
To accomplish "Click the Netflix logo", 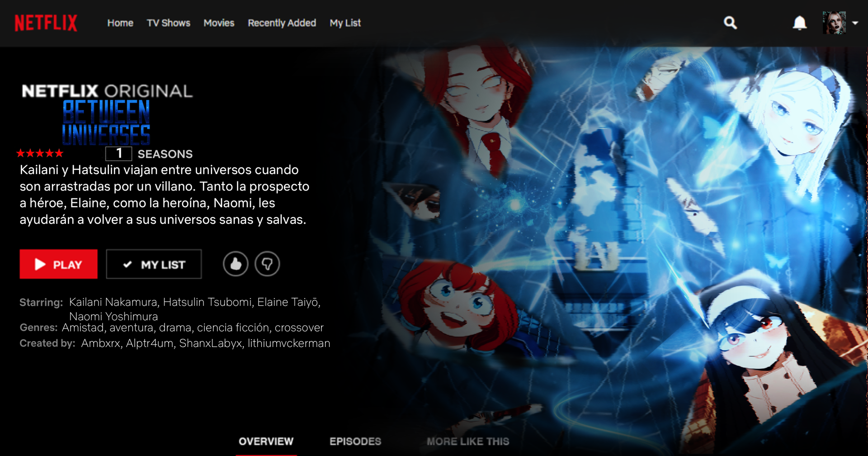I will 46,23.
